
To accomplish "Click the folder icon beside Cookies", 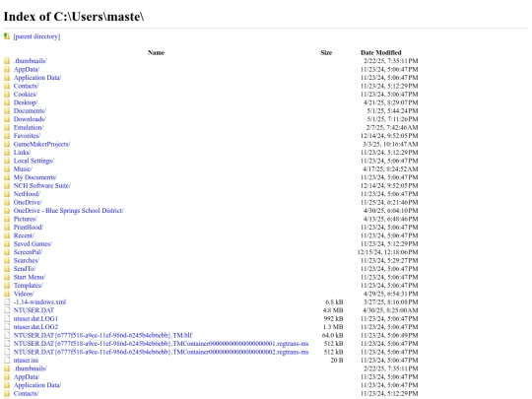I will point(7,94).
